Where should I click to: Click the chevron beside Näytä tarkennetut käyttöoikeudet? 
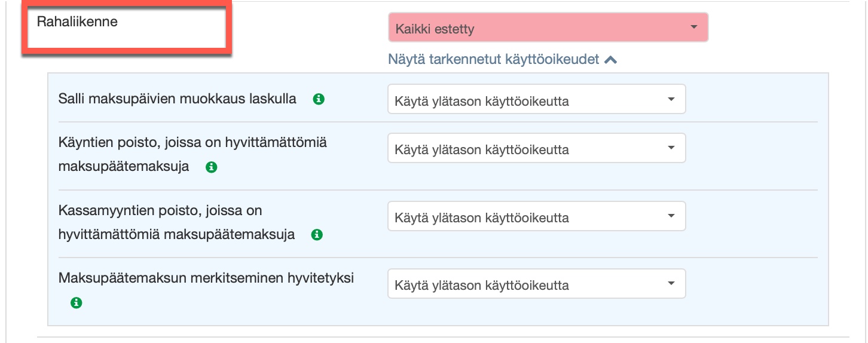click(610, 60)
